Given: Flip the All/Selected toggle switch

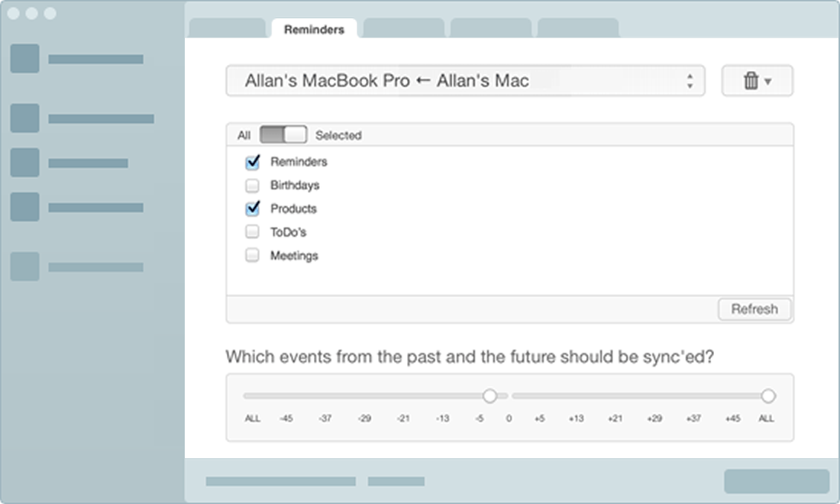Looking at the screenshot, I should pyautogui.click(x=283, y=135).
